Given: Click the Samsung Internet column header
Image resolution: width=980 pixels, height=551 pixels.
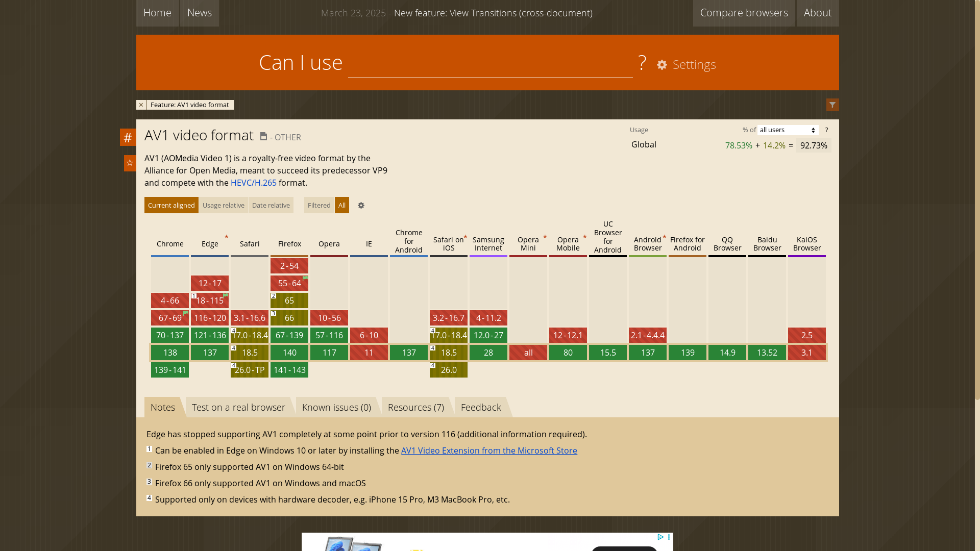Looking at the screenshot, I should coord(488,244).
